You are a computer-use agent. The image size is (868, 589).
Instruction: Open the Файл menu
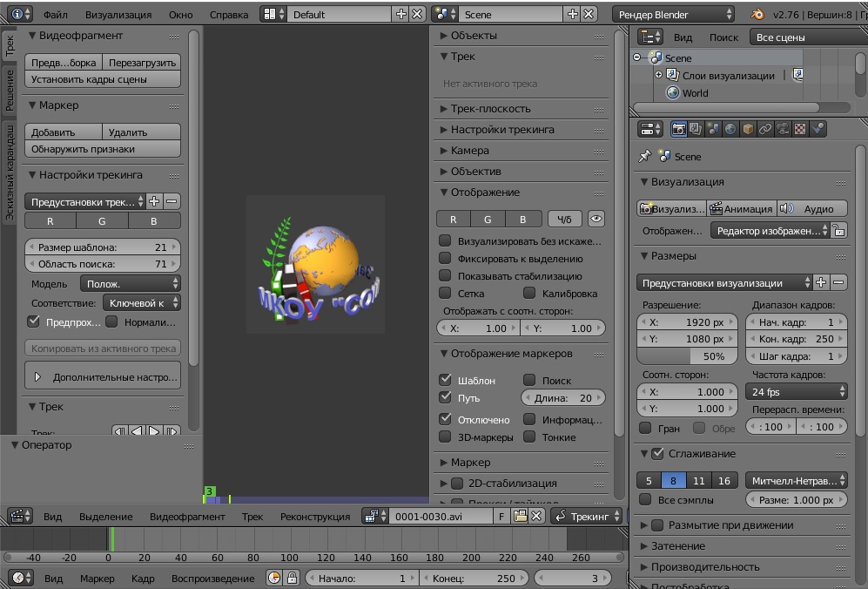tap(56, 15)
